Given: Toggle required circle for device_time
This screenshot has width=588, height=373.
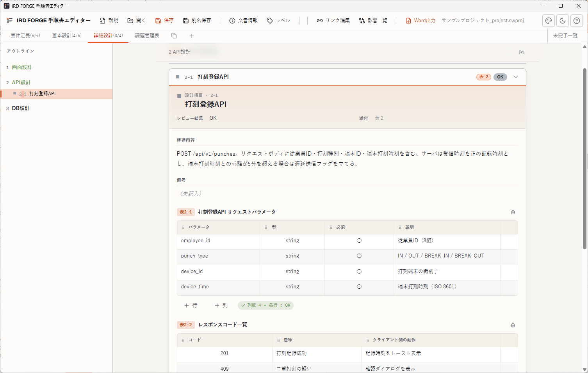Looking at the screenshot, I should (x=359, y=286).
